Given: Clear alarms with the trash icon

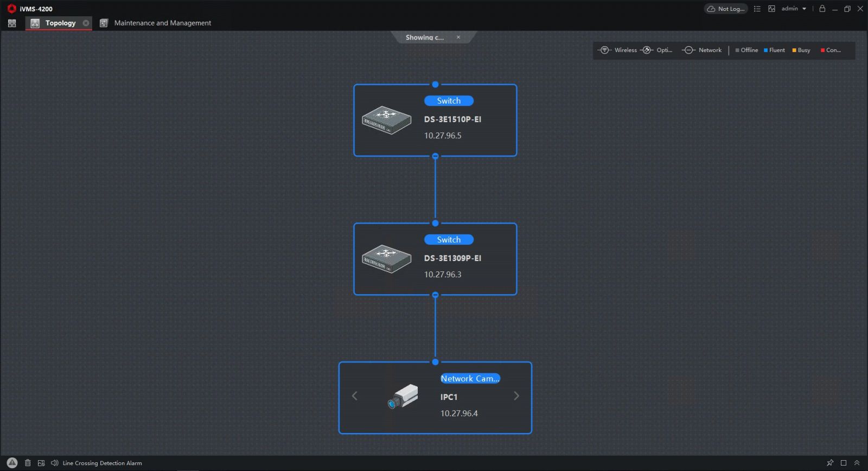Looking at the screenshot, I should pos(28,463).
